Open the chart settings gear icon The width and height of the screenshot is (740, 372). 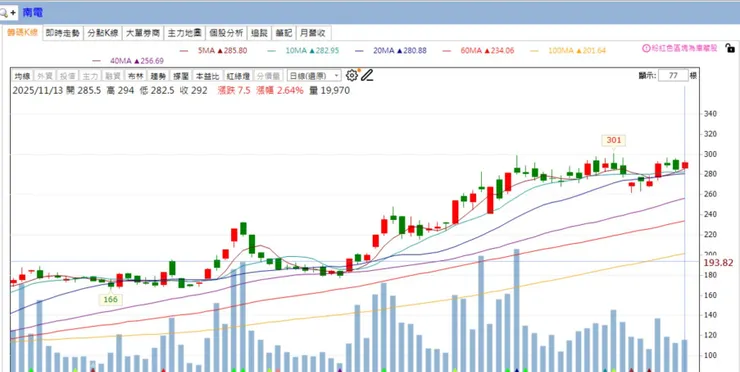click(x=352, y=75)
